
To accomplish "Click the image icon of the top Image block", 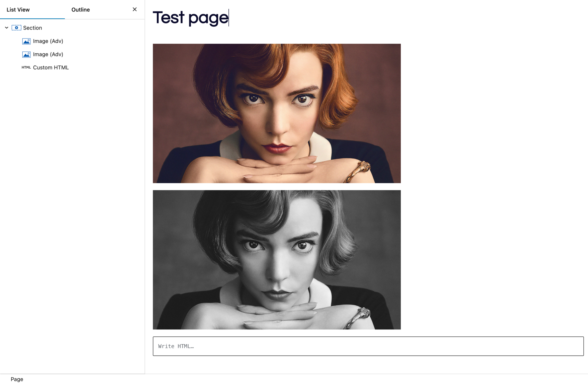I will pos(26,41).
